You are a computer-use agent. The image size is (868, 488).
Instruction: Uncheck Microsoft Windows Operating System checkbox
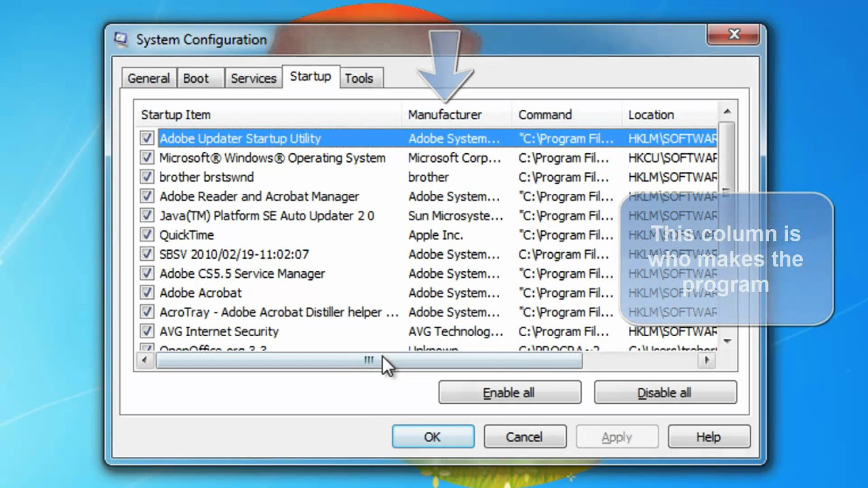[146, 157]
